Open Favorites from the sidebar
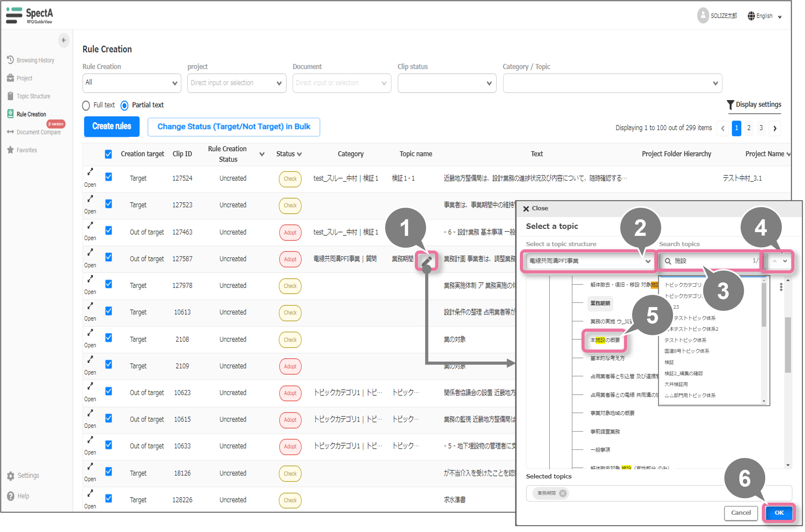This screenshot has height=532, width=805. click(27, 150)
